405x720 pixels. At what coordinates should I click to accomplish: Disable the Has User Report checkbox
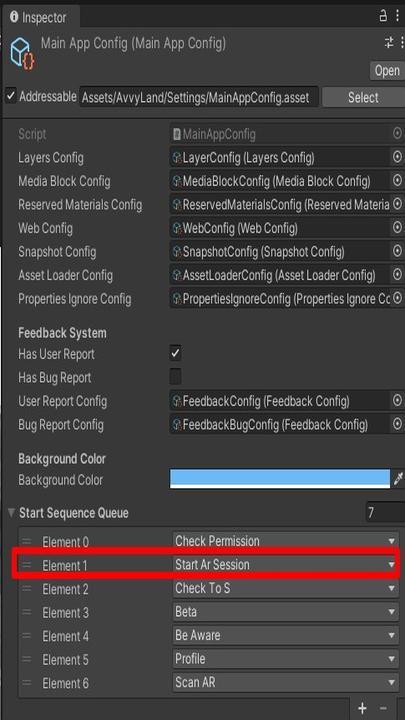175,353
